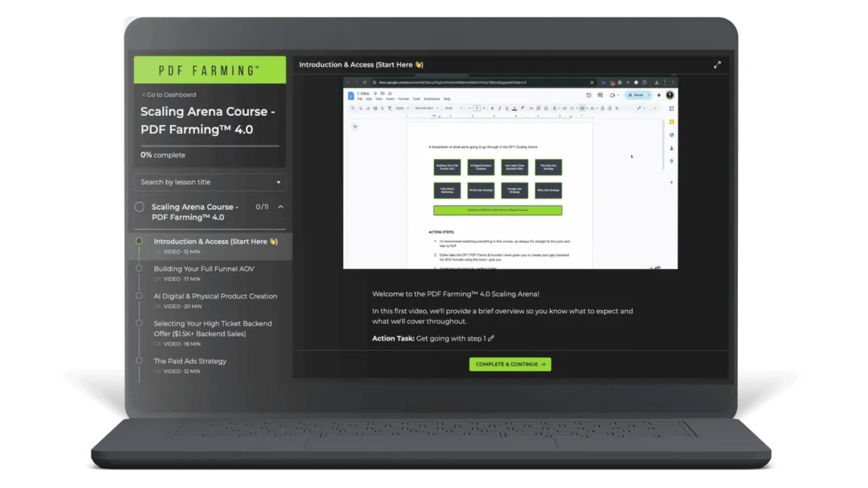868x488 pixels.
Task: Toggle Italic in the Docs toolbar
Action: pyautogui.click(x=500, y=108)
